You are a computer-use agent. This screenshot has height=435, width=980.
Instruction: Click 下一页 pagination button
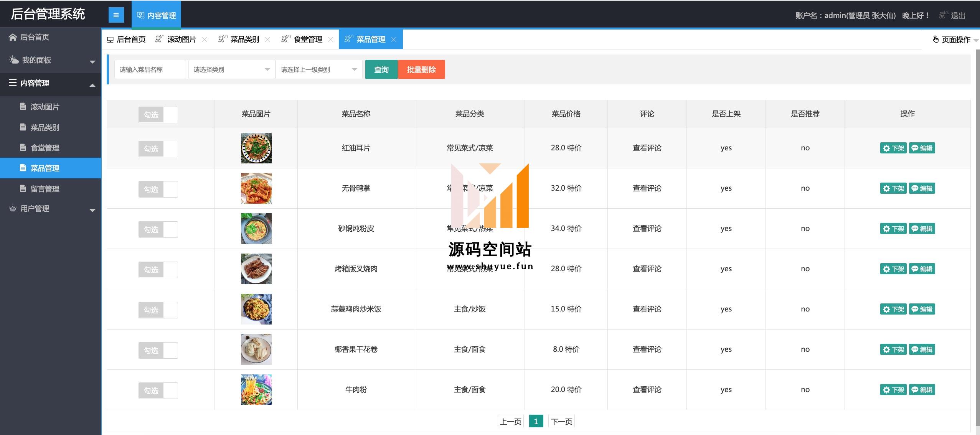[561, 422]
